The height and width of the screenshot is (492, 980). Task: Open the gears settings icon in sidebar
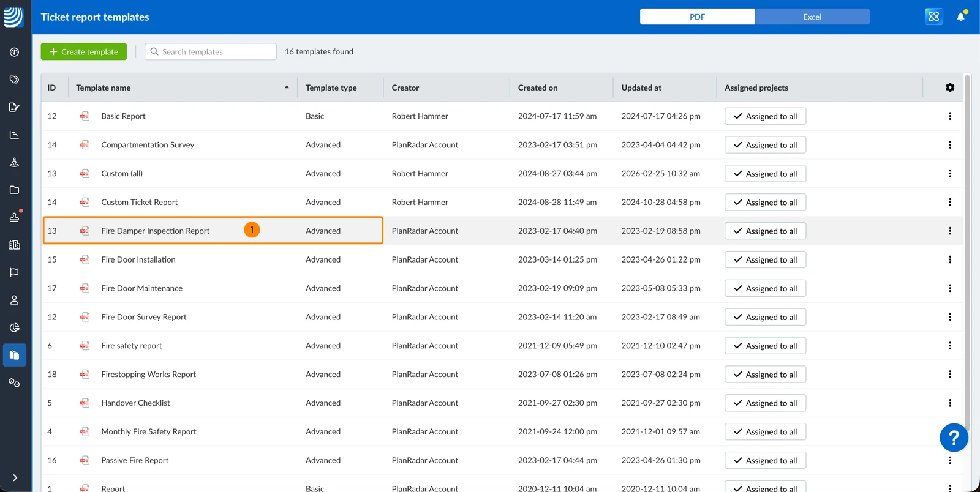pyautogui.click(x=14, y=382)
